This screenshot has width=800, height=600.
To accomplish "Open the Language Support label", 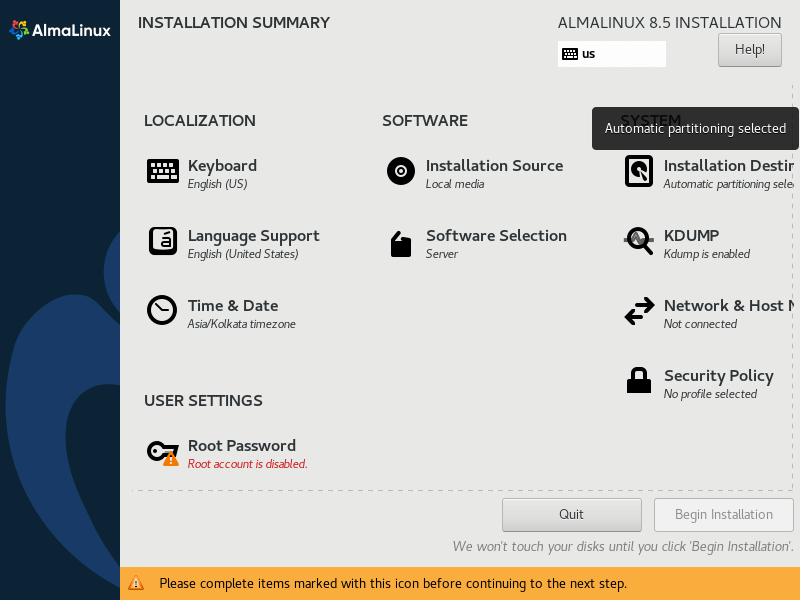I will tap(254, 236).
